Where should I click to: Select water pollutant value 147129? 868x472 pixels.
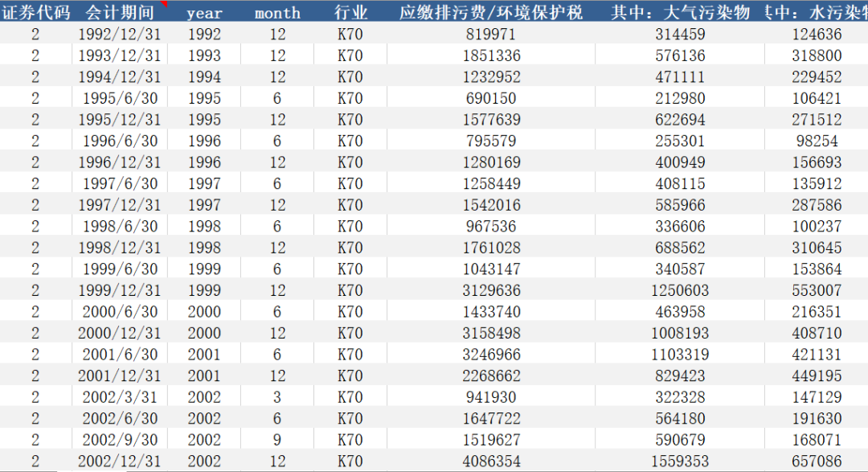pyautogui.click(x=817, y=397)
